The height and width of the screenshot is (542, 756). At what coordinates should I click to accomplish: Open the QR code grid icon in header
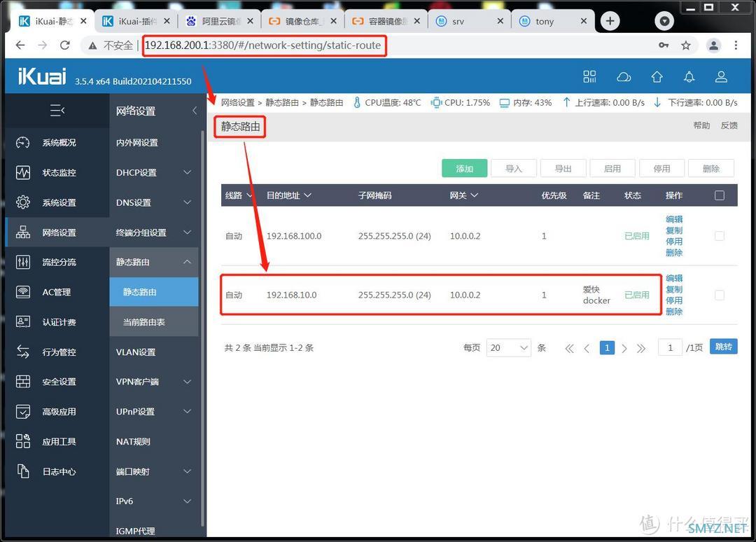pyautogui.click(x=589, y=76)
